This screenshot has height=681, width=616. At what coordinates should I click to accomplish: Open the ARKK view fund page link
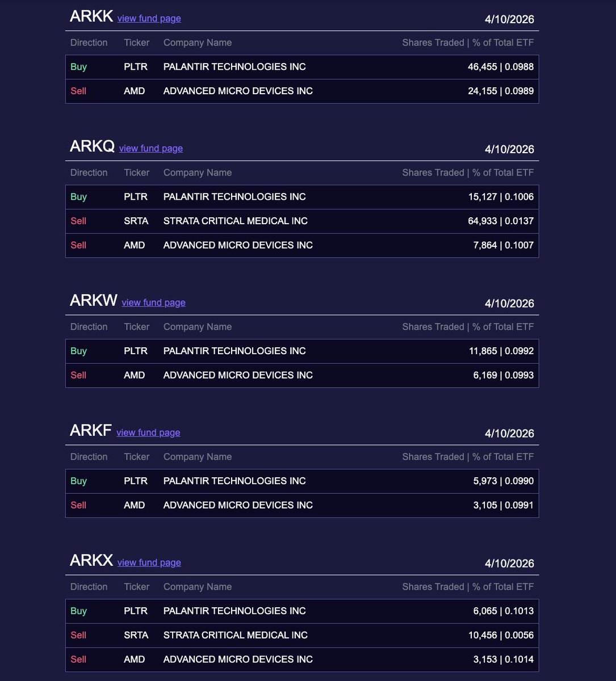(149, 18)
